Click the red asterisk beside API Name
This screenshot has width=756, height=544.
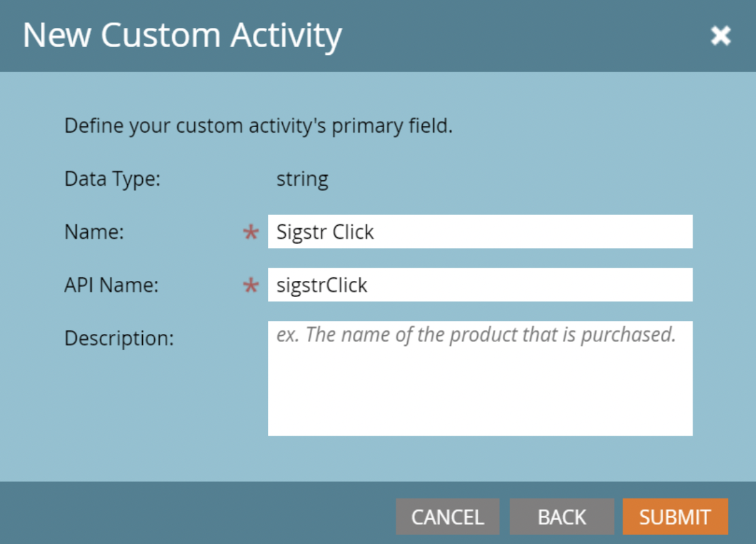point(251,286)
